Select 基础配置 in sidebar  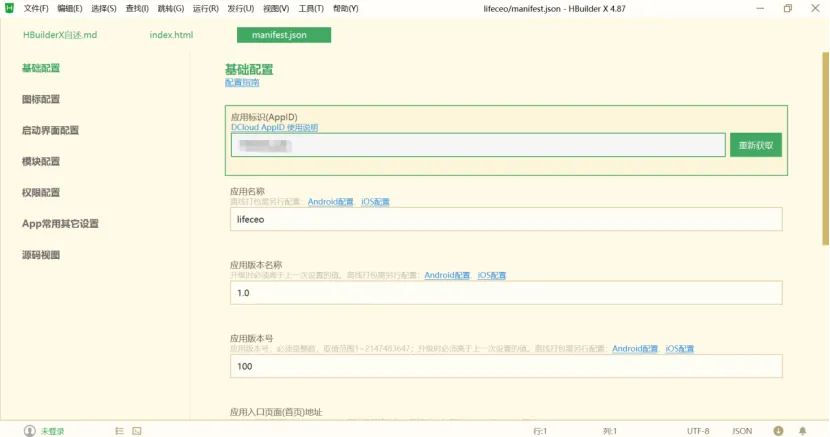[x=41, y=68]
